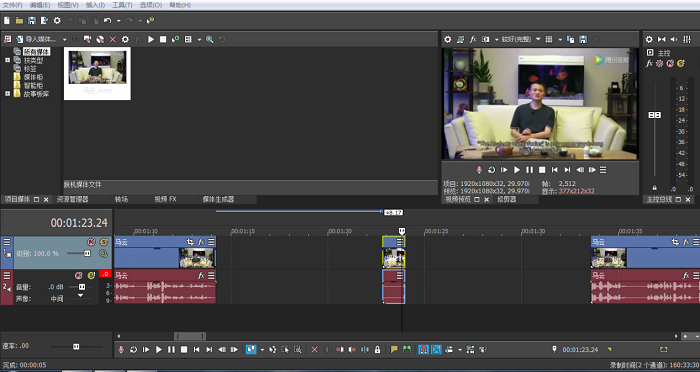The image size is (700, 372).
Task: Open the project properties gear icon
Action: click(x=57, y=21)
